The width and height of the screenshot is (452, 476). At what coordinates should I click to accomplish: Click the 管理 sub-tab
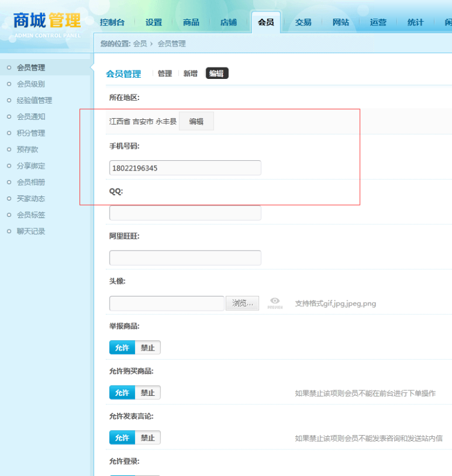click(x=165, y=73)
